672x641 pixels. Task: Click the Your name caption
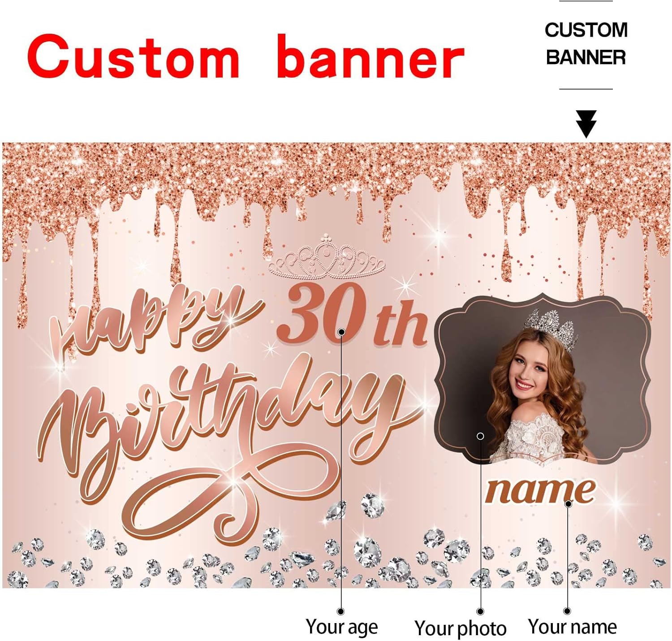(x=573, y=626)
